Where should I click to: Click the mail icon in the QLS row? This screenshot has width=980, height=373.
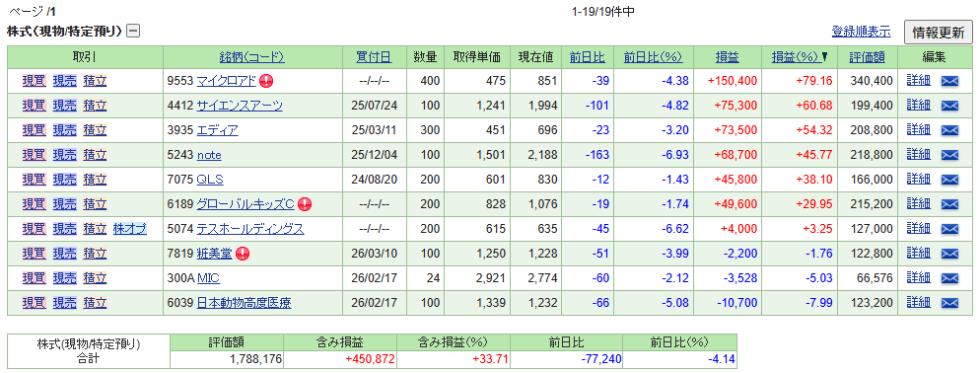click(949, 180)
